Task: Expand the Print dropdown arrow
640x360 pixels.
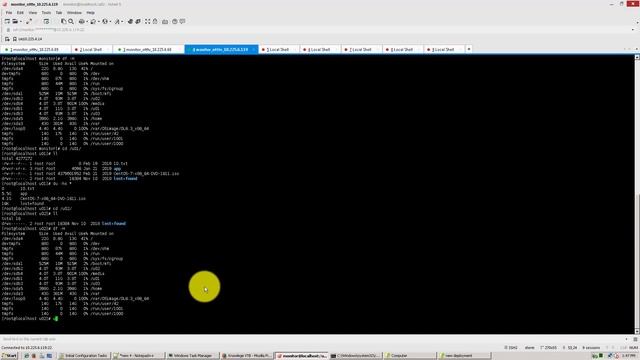Action: coord(87,21)
